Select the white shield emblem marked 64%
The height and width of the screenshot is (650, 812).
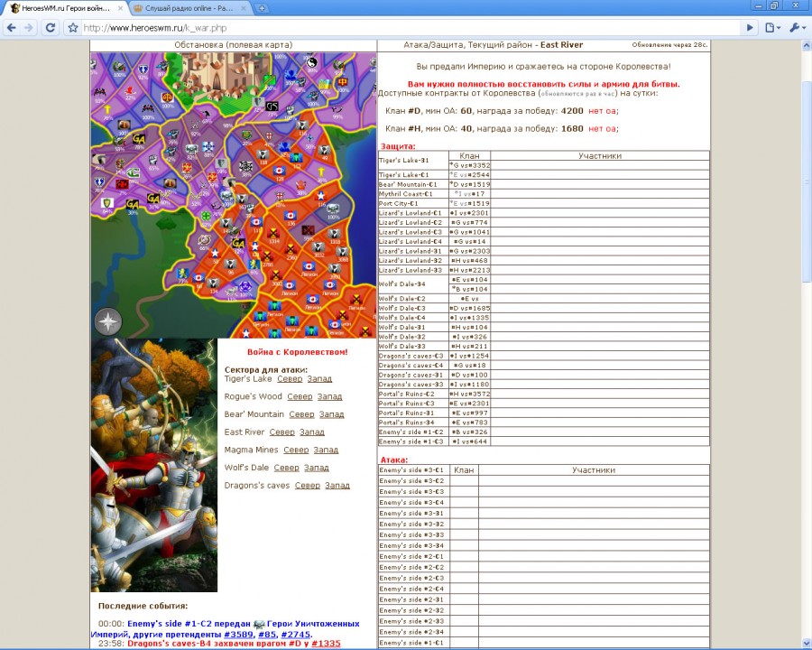point(107,202)
